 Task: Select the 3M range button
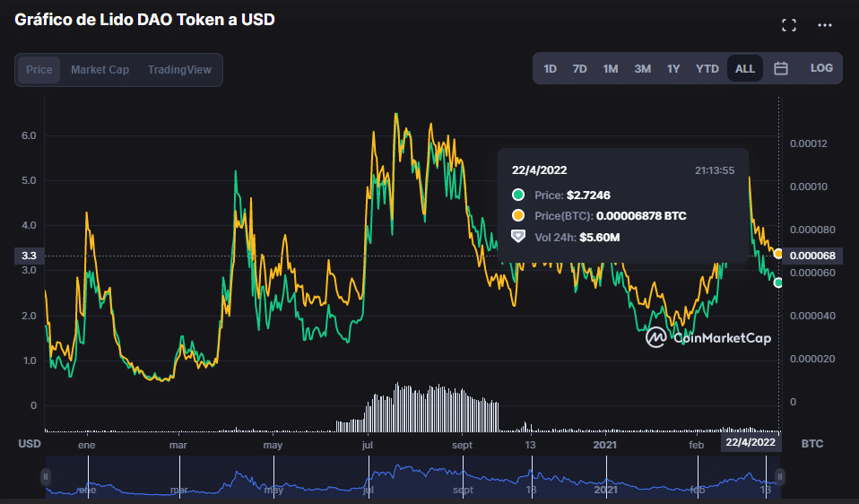click(x=642, y=68)
